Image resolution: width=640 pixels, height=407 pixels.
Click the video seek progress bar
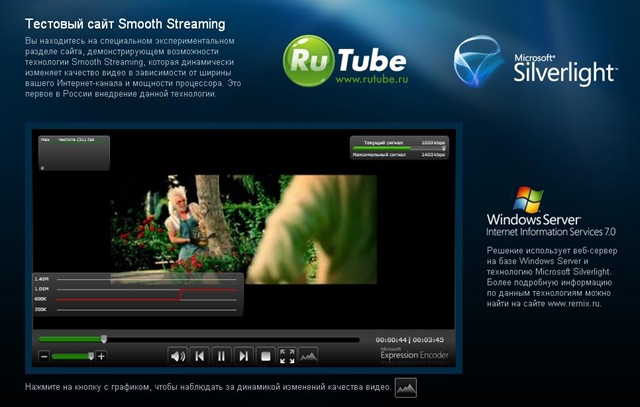(x=199, y=339)
